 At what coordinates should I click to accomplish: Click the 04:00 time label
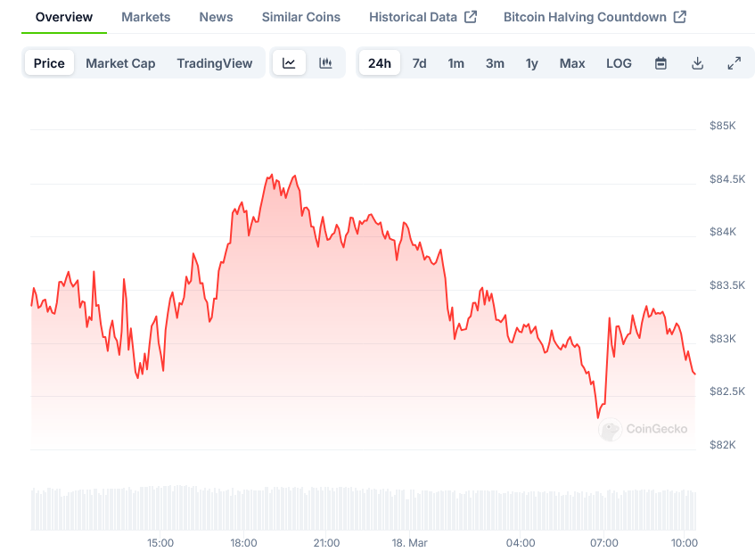pyautogui.click(x=521, y=543)
